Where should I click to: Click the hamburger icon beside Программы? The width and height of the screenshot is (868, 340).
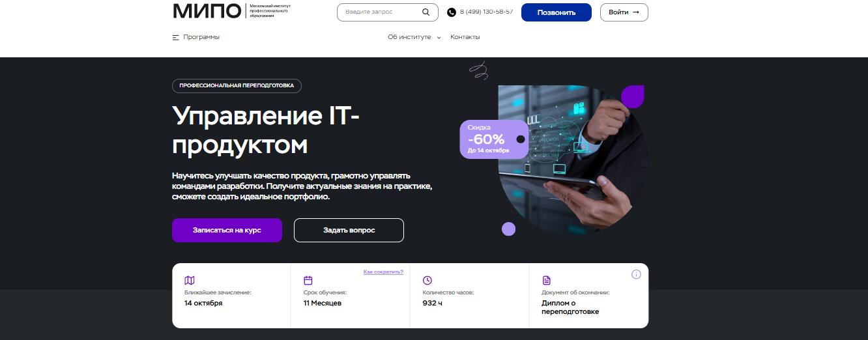pos(175,37)
